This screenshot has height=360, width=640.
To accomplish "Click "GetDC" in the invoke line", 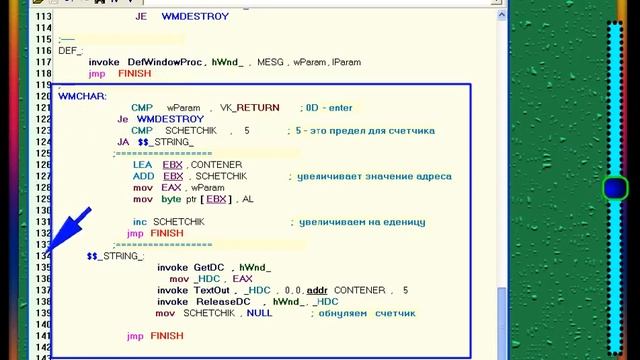I will (x=209, y=268).
